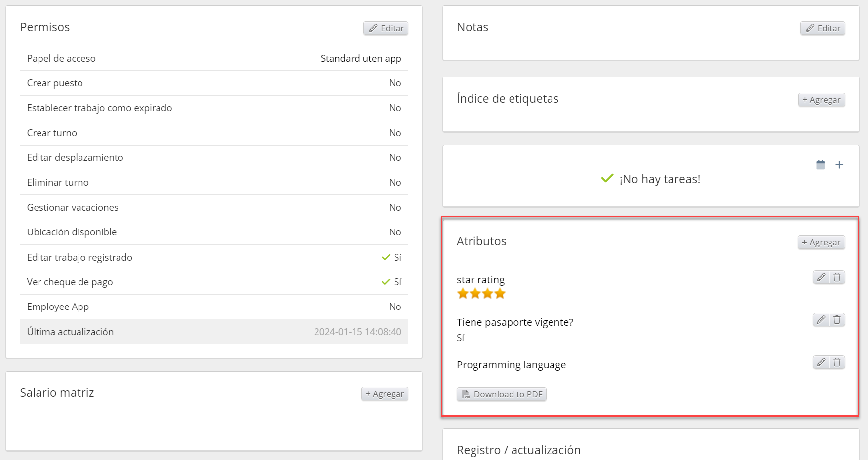Viewport: 868px width, 460px height.
Task: Delete the 'Tiene pasaporte vigente?' attribute
Action: tap(837, 320)
